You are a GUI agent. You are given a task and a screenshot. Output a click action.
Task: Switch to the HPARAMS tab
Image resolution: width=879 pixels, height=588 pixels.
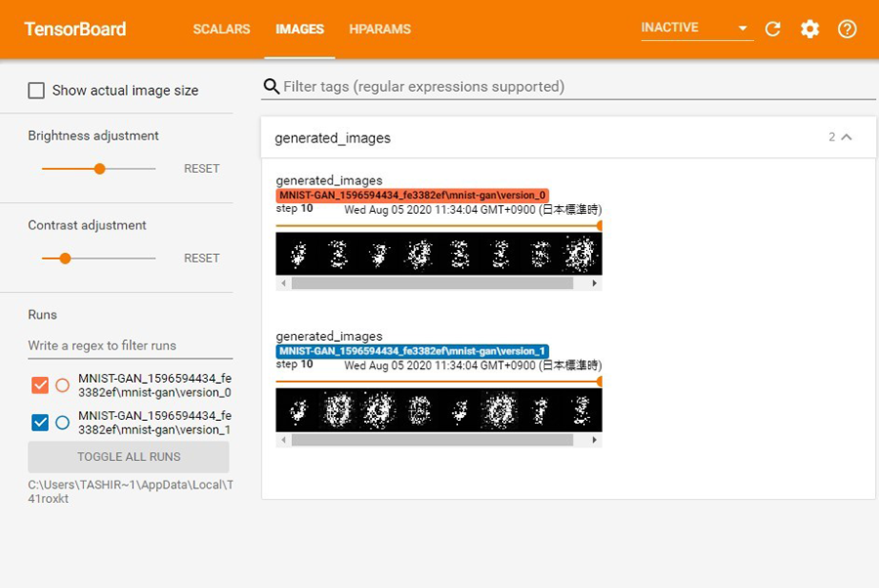380,29
